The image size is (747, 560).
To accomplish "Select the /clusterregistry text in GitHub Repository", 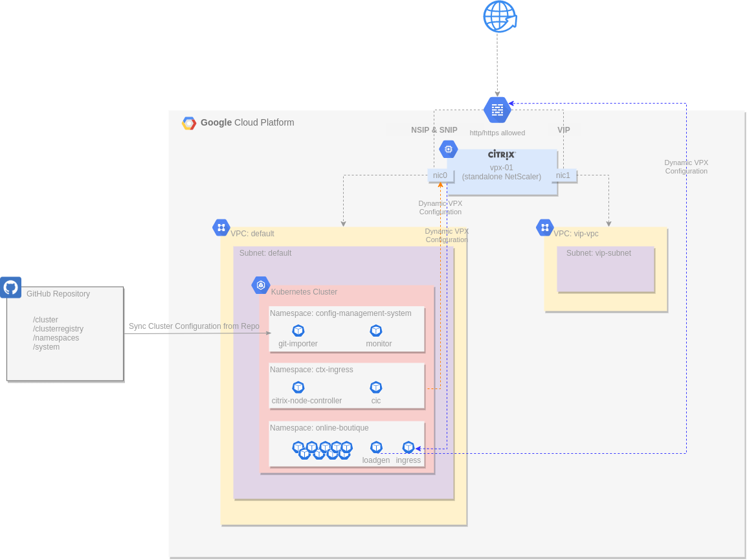I will (58, 329).
